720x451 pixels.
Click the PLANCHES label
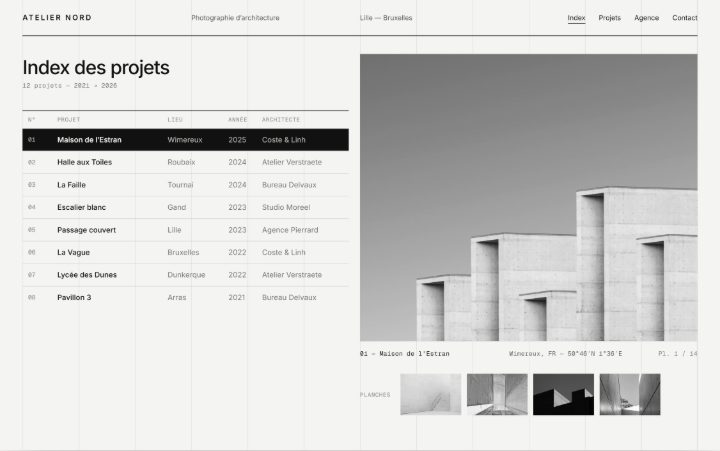pos(375,395)
